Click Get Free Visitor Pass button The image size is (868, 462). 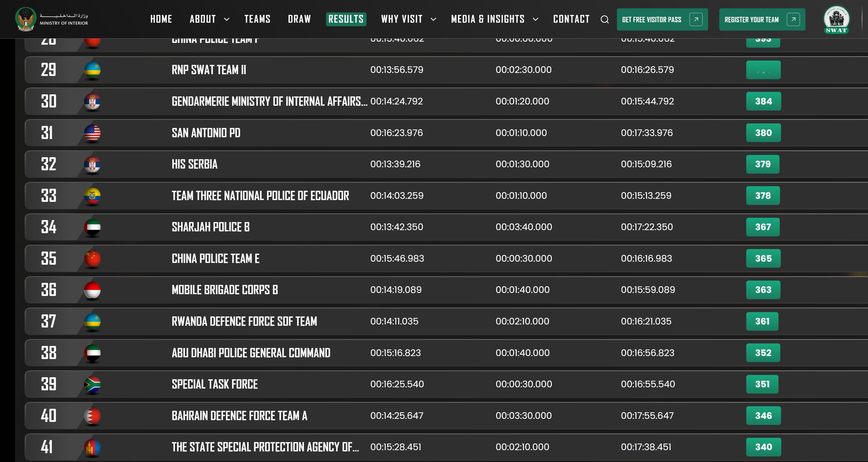click(662, 20)
